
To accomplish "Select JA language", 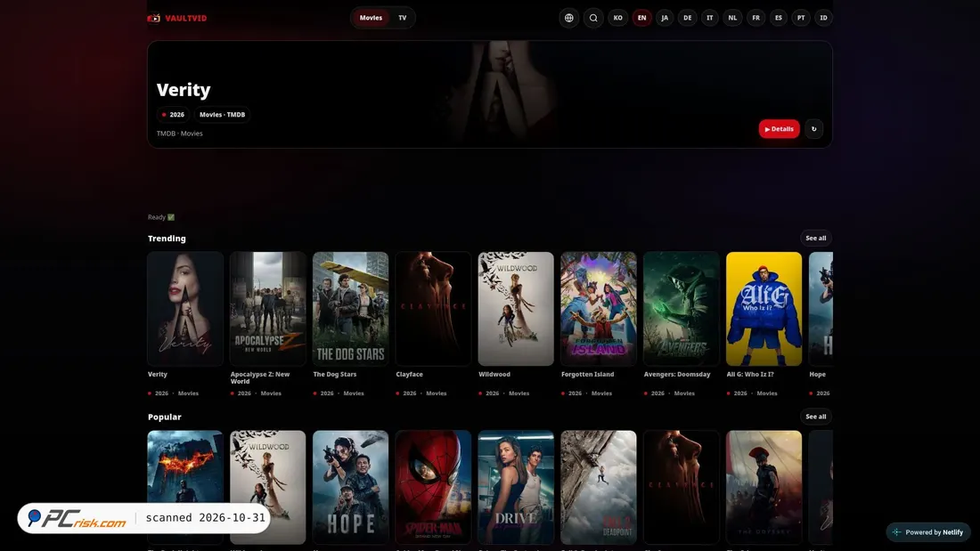I will click(665, 18).
